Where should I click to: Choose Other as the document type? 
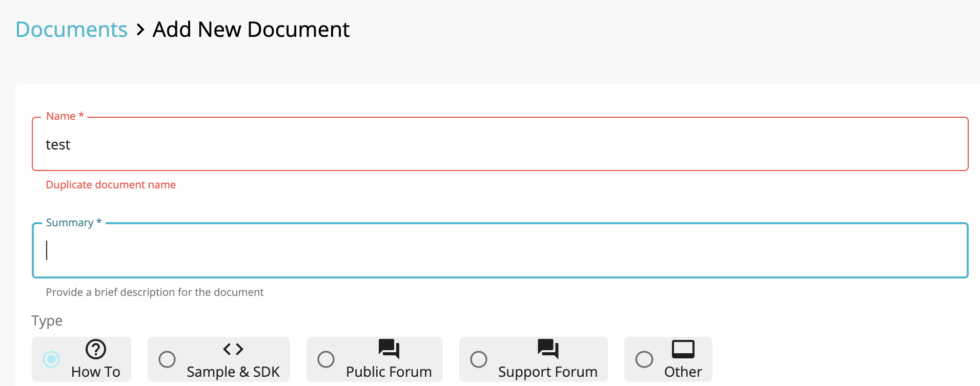click(644, 360)
